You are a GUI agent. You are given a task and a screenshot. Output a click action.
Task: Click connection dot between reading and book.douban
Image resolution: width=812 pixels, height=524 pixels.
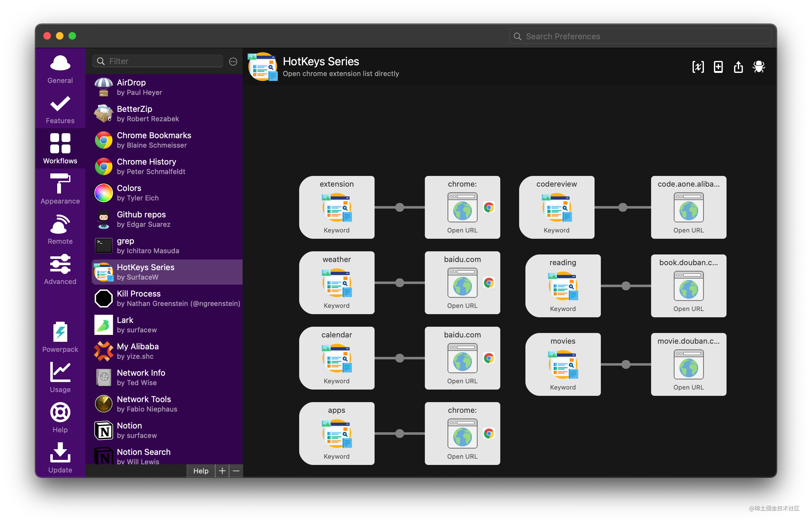pos(626,286)
